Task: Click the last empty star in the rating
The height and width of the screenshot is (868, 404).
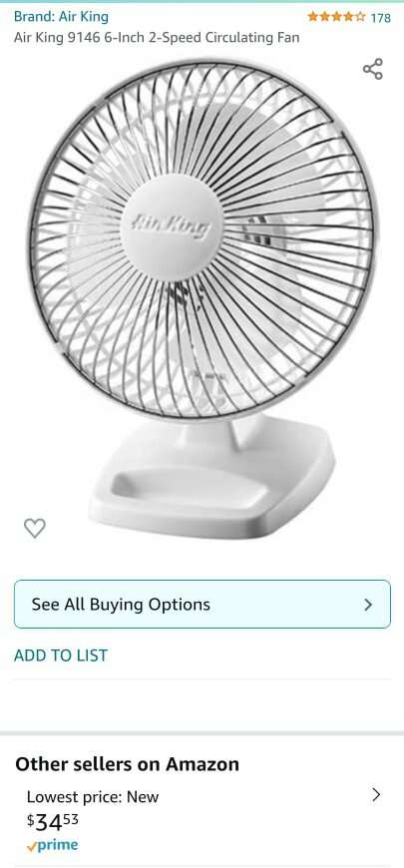Action: tap(360, 17)
